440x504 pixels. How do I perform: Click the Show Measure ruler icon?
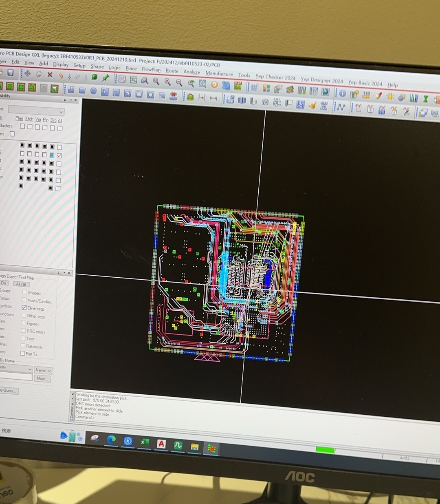pyautogui.click(x=366, y=95)
